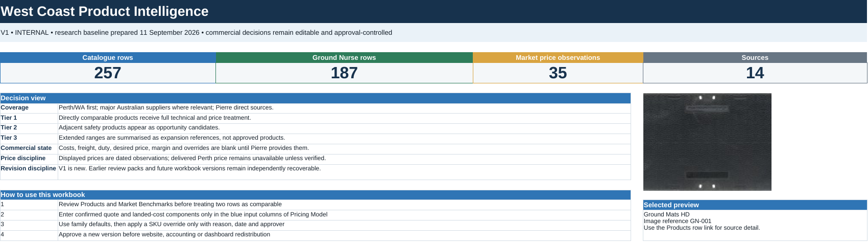Click the 14 sources value

point(755,73)
